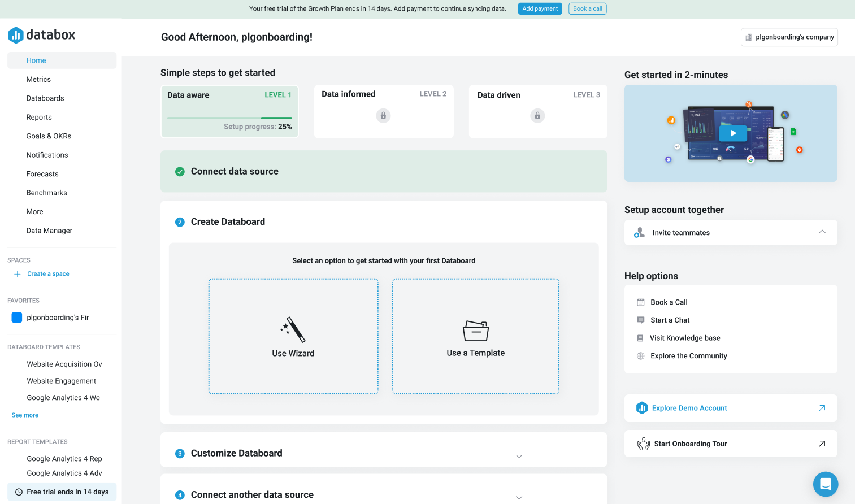Click the lock icon on Data driven
This screenshot has height=504, width=855.
click(x=537, y=116)
